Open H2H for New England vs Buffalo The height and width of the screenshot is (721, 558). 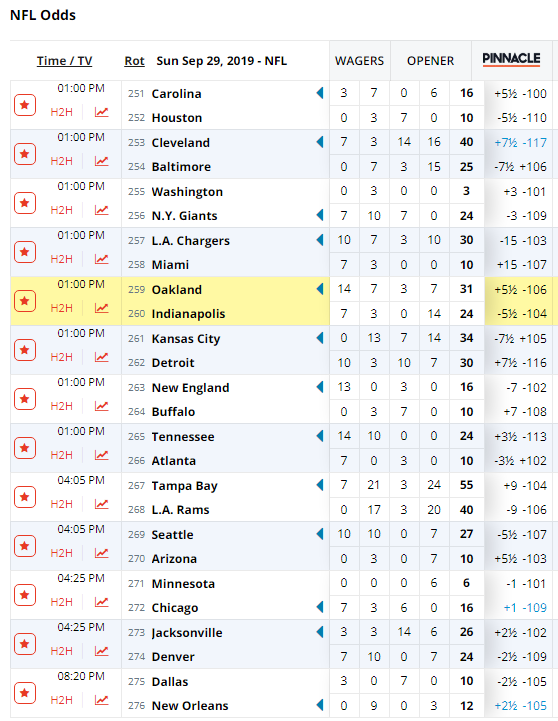62,406
